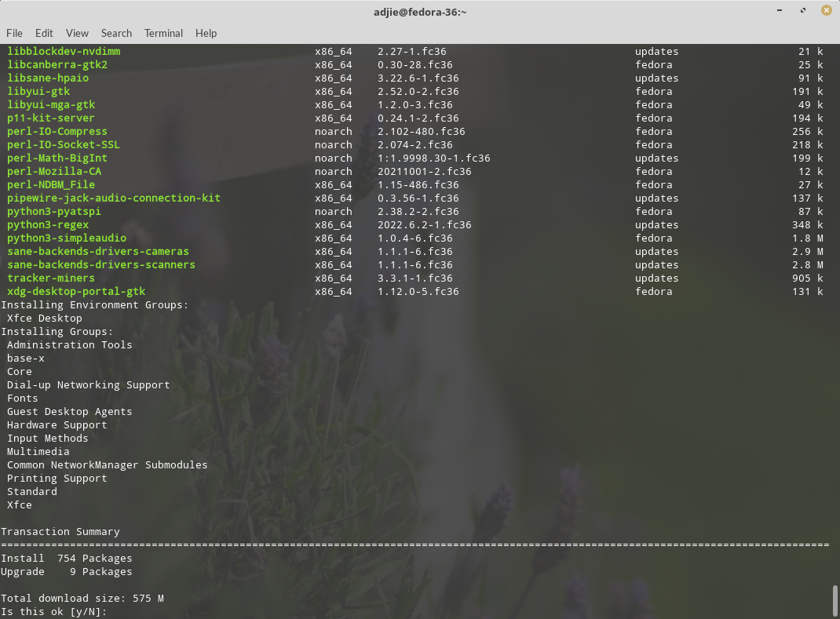840x619 pixels.
Task: Click the python3-regex package name
Action: pyautogui.click(x=48, y=225)
